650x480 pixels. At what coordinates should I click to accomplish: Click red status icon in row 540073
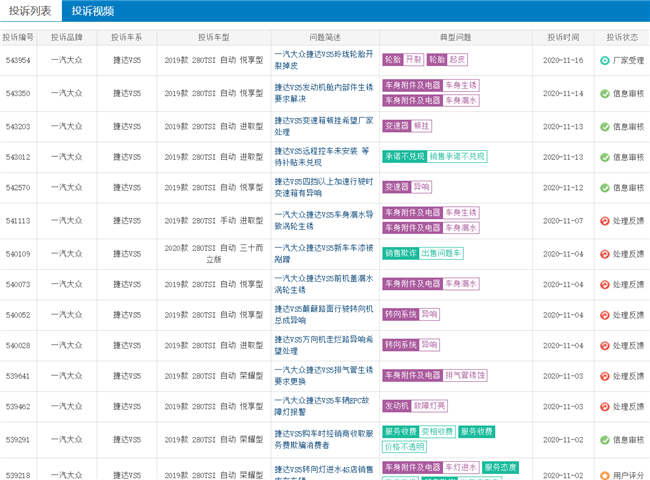tap(605, 285)
